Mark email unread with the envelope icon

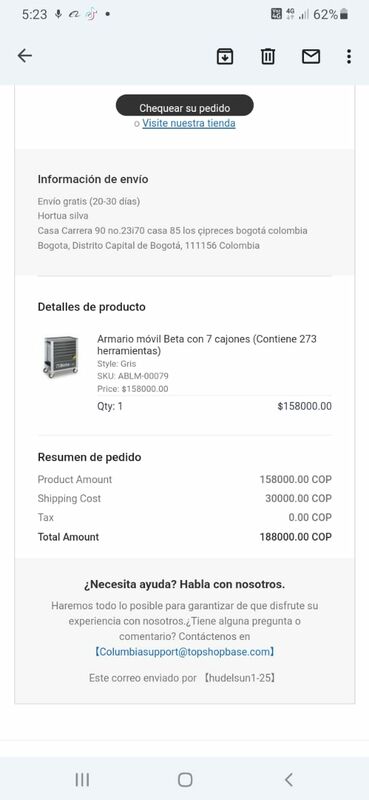311,56
